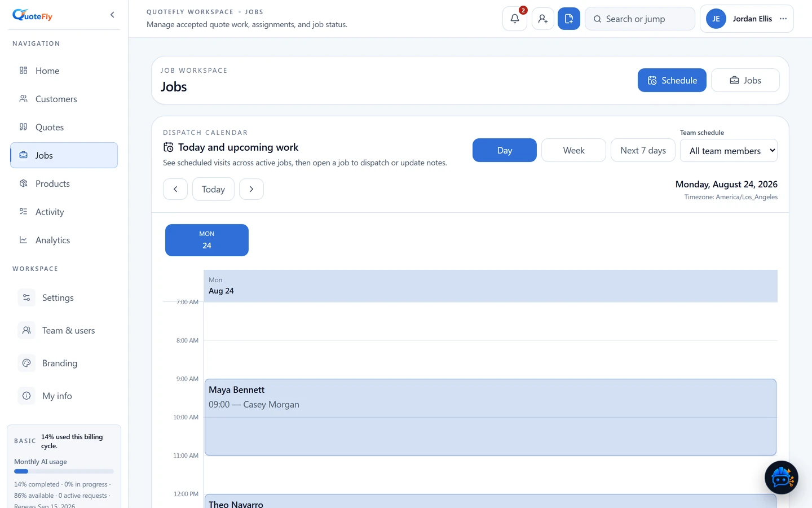Open the Maya Bennett 09:00 job
Image resolution: width=812 pixels, height=508 pixels.
point(491,417)
